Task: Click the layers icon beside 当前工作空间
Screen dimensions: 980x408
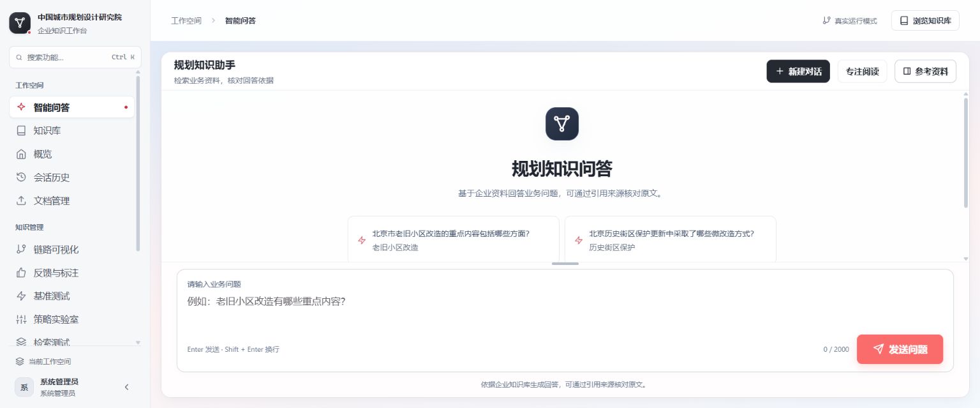Action: coord(20,361)
